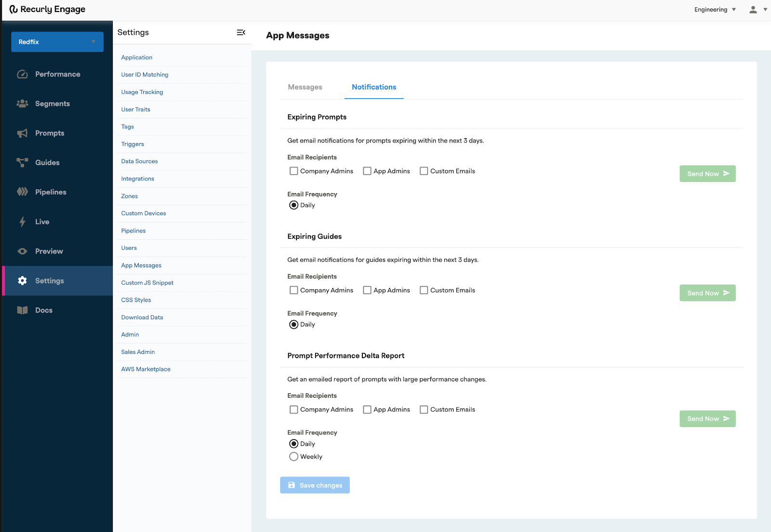This screenshot has height=532, width=771.
Task: Open Data Sources settings
Action: pos(139,161)
